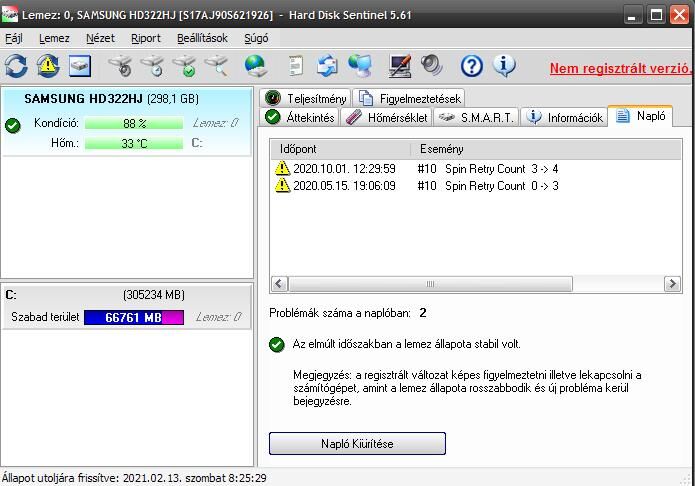Image resolution: width=695 pixels, height=486 pixels.
Task: Click the 88 % condition bar
Action: [x=134, y=123]
